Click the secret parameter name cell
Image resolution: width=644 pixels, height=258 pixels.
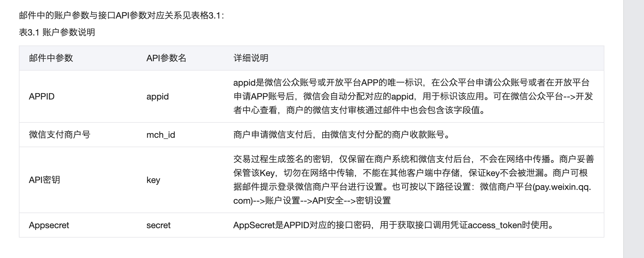click(x=158, y=225)
